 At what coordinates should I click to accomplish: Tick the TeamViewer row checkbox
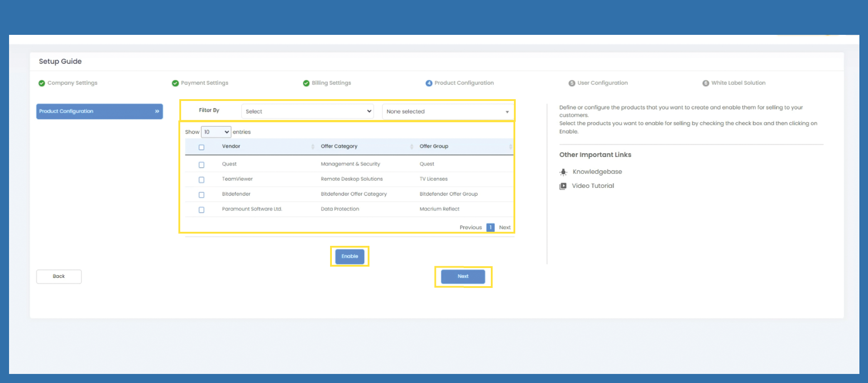point(201,180)
